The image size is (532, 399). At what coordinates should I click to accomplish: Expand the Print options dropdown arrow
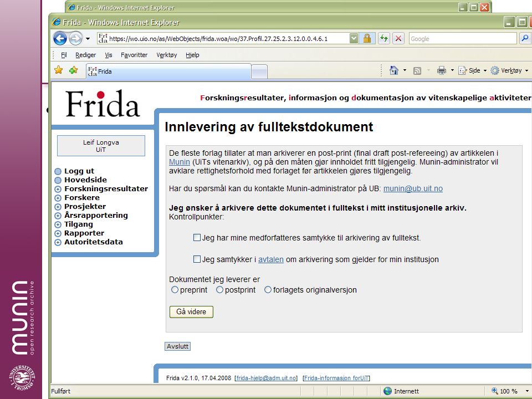(452, 70)
